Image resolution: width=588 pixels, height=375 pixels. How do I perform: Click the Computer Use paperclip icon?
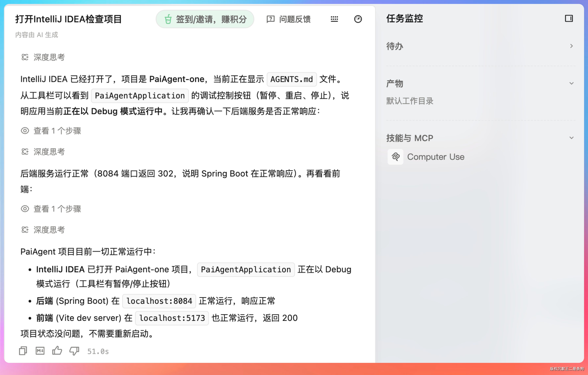(395, 157)
